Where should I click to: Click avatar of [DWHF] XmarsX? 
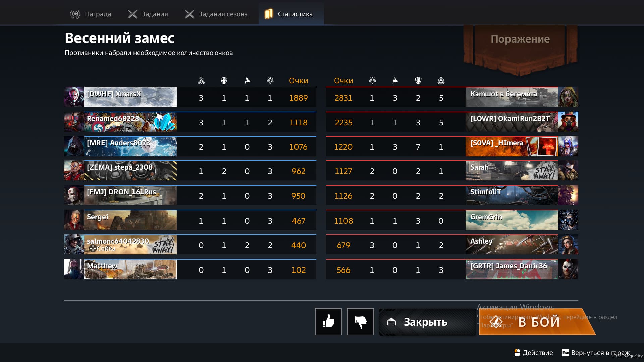[x=74, y=97]
